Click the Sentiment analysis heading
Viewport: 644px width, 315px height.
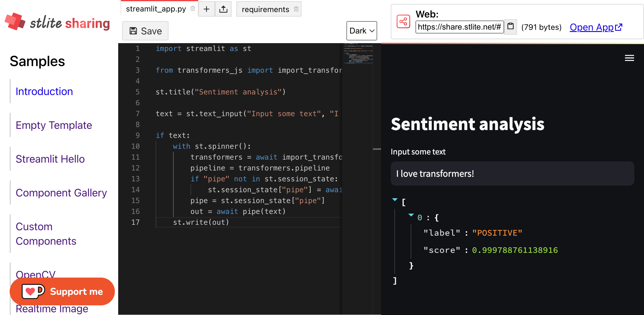coord(468,124)
